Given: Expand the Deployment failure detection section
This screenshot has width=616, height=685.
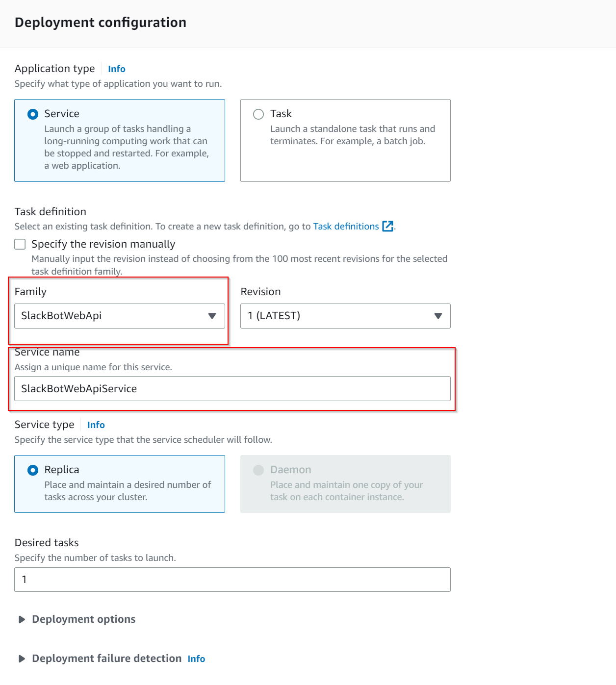Looking at the screenshot, I should click(x=106, y=659).
